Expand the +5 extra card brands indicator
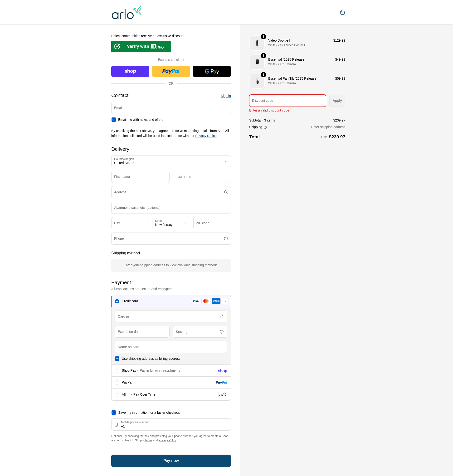Viewport: 453px width, 476px height. coord(224,301)
